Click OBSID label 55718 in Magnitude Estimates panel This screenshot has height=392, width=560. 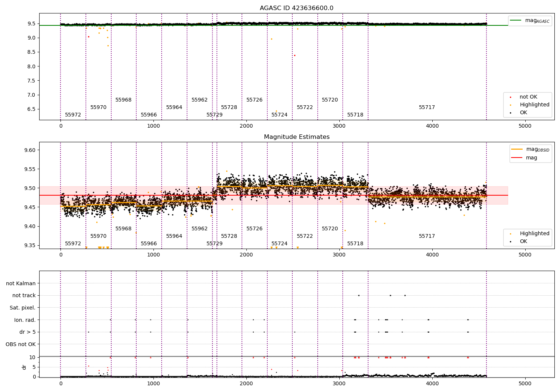click(x=355, y=244)
